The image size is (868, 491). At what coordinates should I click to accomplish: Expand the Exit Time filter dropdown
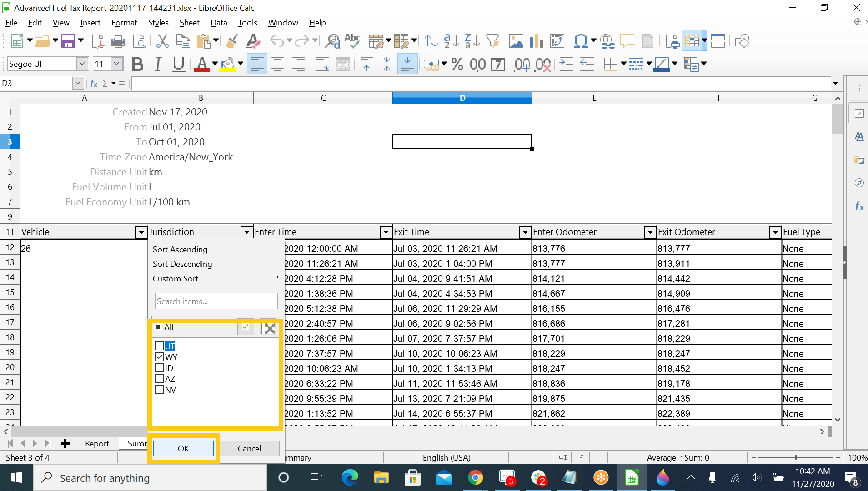(525, 232)
